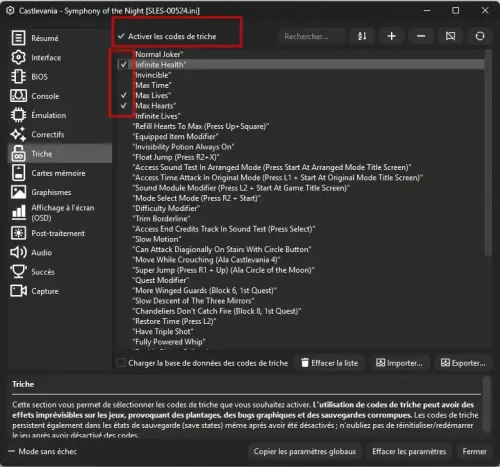Switch to the Graphismes section
Viewport: 500px width, 467px height.
point(60,192)
